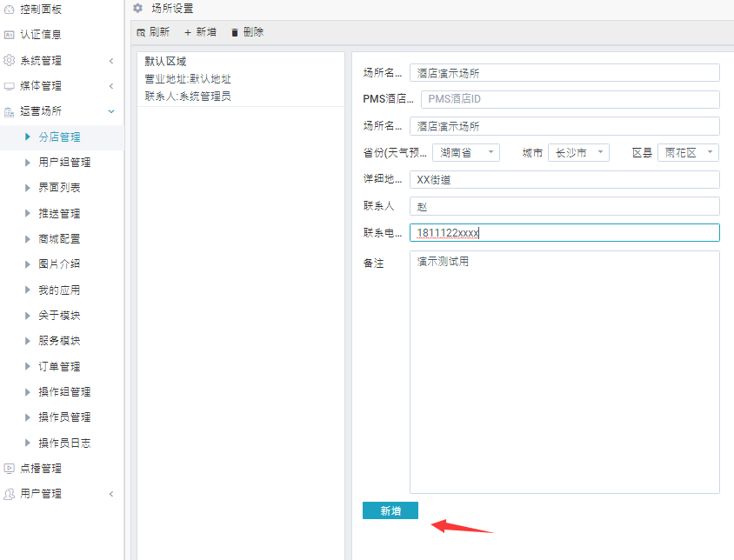The image size is (734, 560).
Task: Click the first 场所名 input field
Action: [x=564, y=73]
